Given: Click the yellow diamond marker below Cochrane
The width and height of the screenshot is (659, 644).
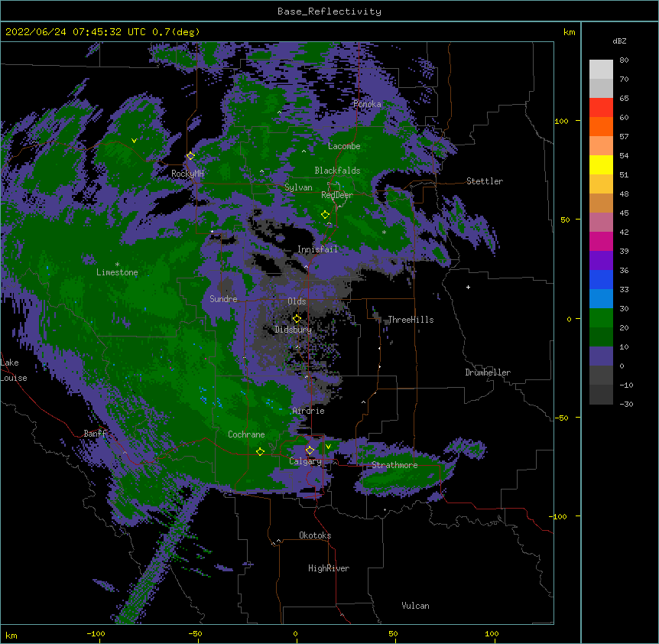Looking at the screenshot, I should point(260,452).
